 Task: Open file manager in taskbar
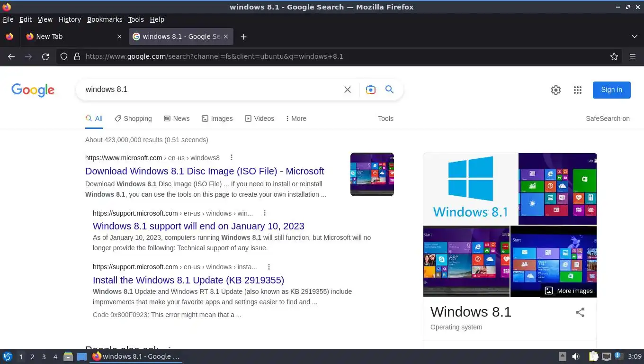click(x=68, y=356)
